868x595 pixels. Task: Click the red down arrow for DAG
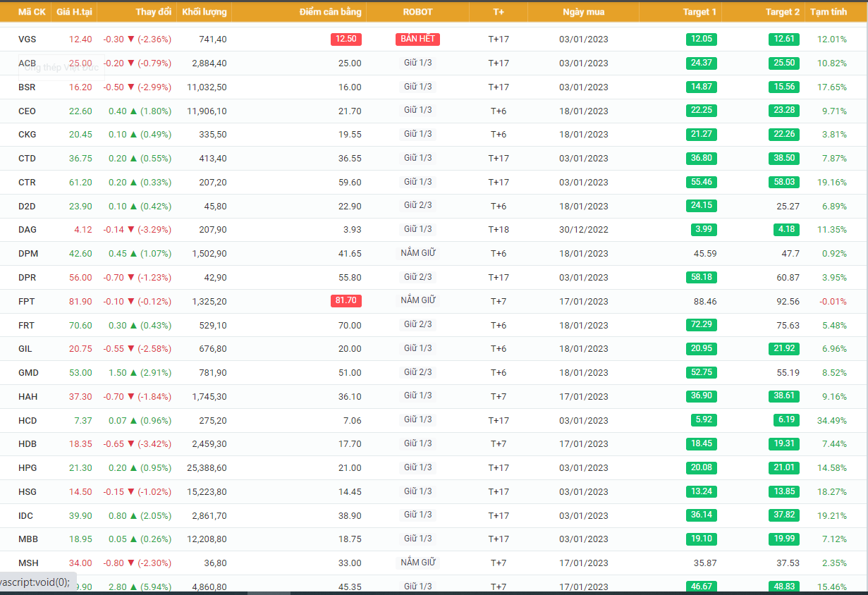[130, 230]
